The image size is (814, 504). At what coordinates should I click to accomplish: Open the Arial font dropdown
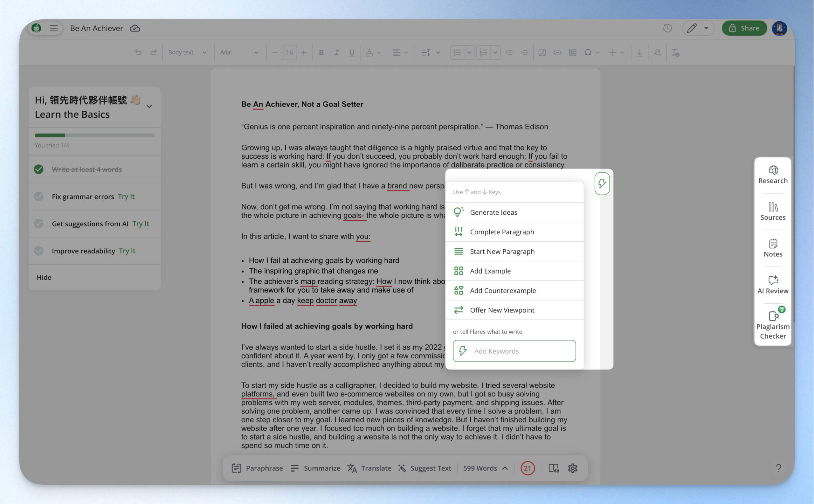click(239, 52)
